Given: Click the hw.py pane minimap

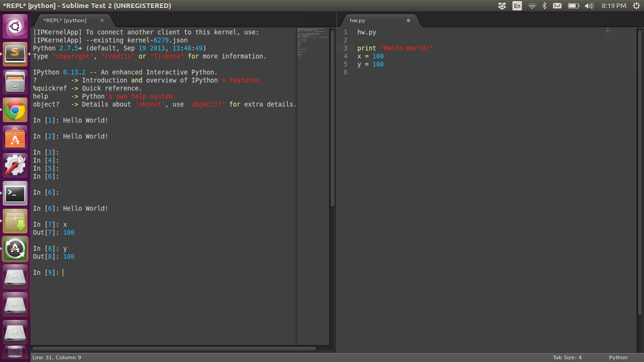Looking at the screenshot, I should click(x=620, y=189).
